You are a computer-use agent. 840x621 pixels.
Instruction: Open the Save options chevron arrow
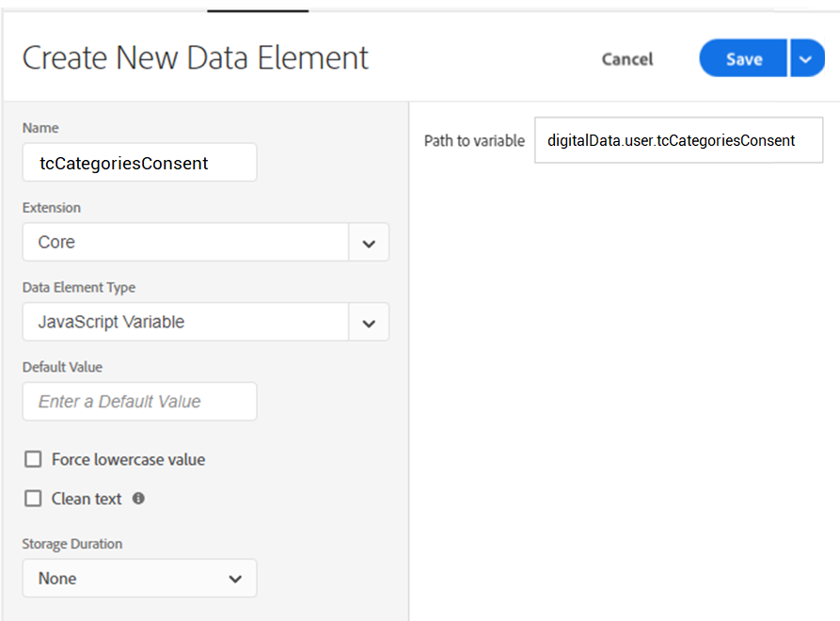806,58
